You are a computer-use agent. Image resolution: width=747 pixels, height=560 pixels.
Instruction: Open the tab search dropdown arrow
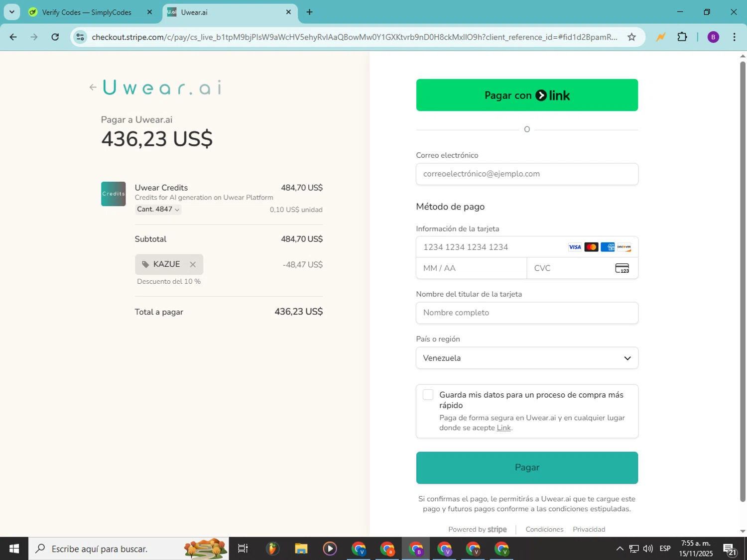coord(12,12)
